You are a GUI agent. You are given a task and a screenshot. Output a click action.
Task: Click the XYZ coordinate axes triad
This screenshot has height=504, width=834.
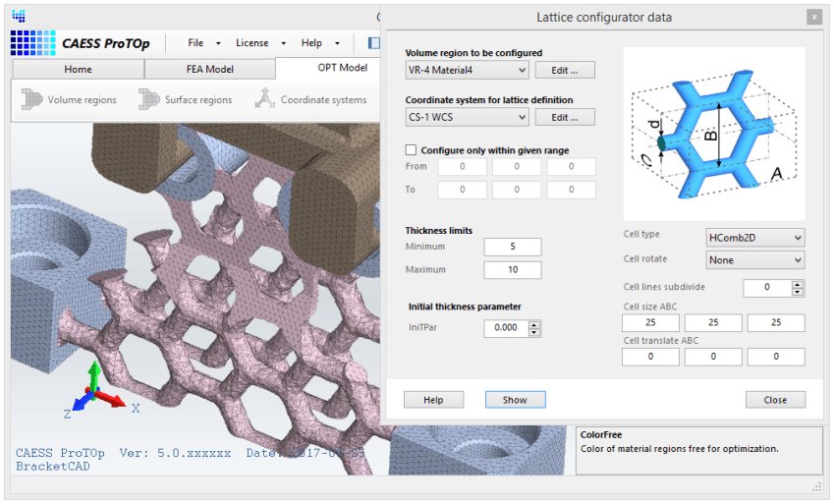click(98, 391)
